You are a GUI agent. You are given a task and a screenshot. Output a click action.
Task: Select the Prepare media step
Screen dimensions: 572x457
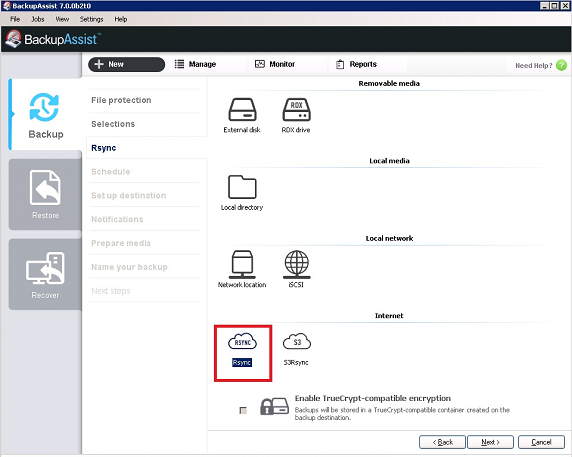121,243
